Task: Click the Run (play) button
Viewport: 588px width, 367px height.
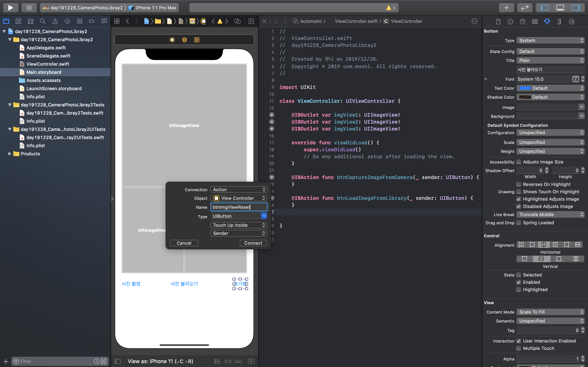Action: (x=10, y=8)
